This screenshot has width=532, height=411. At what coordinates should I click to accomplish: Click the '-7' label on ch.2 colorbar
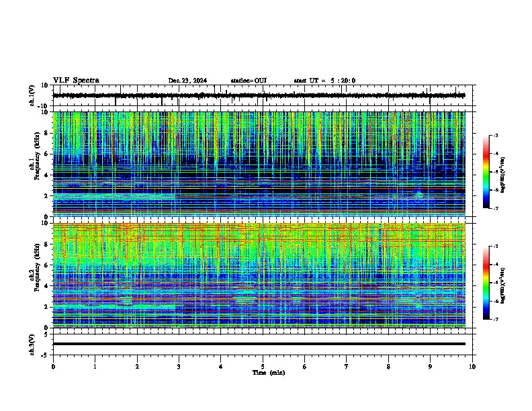pos(496,320)
